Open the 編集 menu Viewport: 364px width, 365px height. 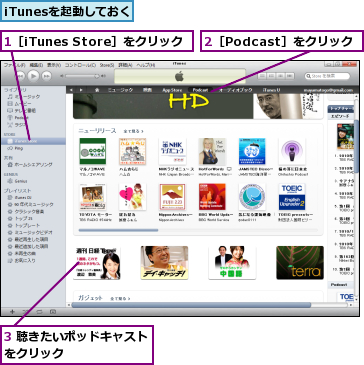coord(36,65)
